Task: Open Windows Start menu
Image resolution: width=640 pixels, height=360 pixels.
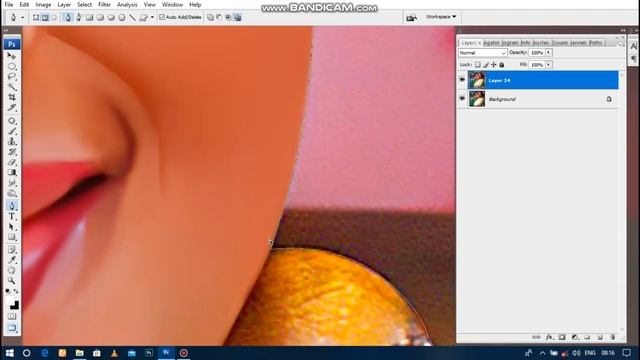Action: pyautogui.click(x=9, y=353)
